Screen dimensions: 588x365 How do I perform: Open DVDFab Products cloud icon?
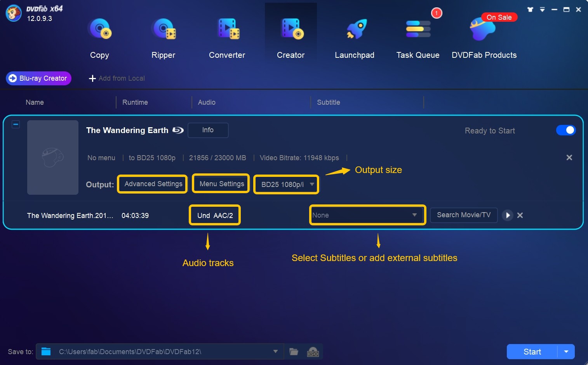(x=482, y=29)
